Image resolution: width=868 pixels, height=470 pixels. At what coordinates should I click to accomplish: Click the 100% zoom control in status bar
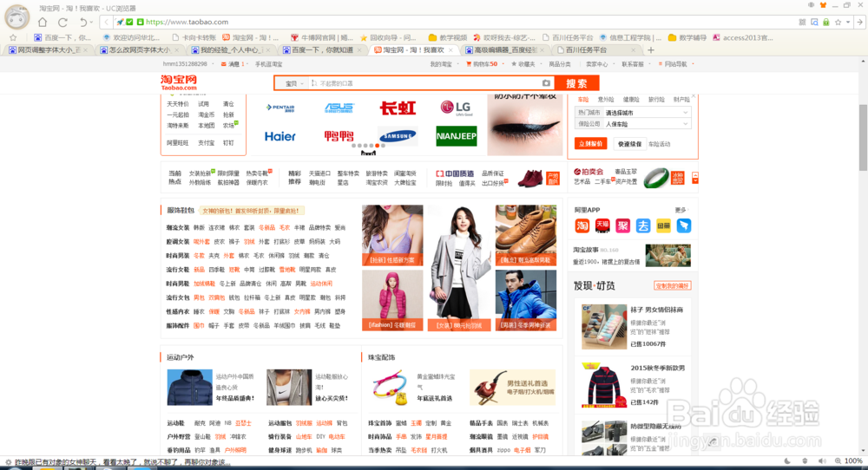pos(850,460)
